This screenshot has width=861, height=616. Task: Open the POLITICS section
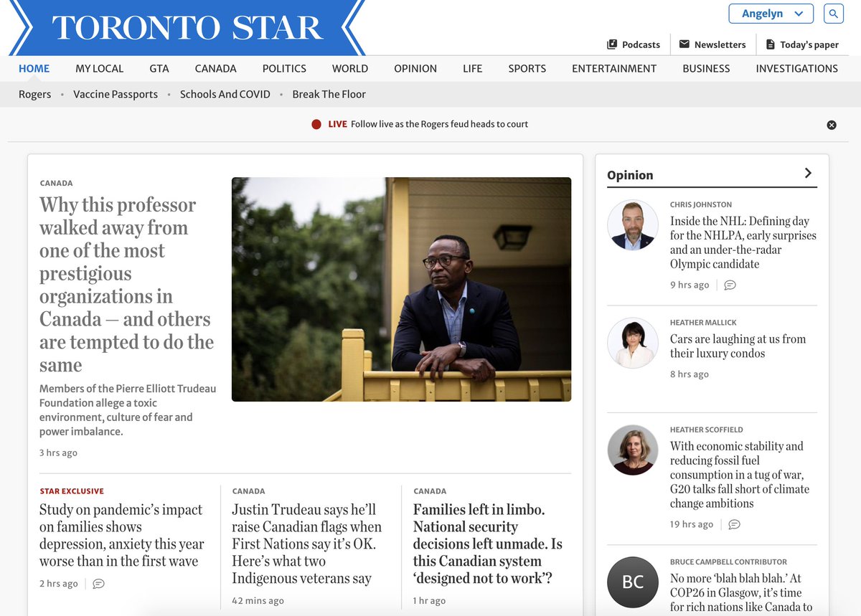coord(284,69)
